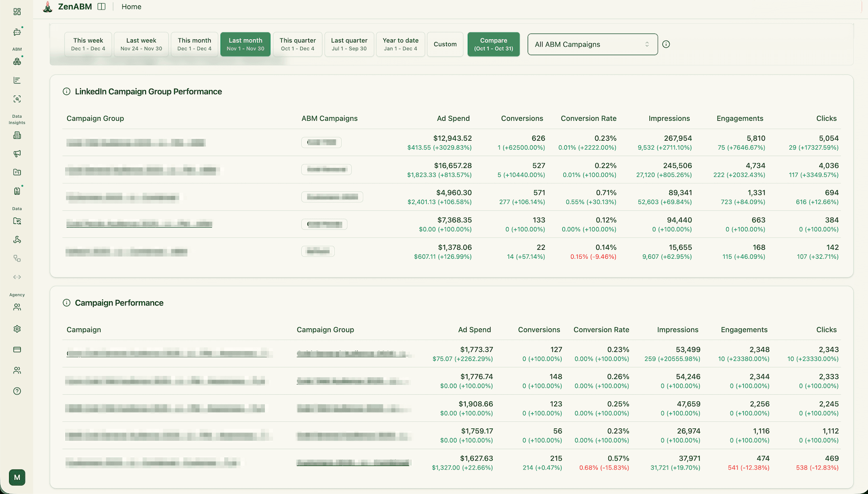The height and width of the screenshot is (494, 868).
Task: Click the companies building sidebar icon
Action: click(x=17, y=135)
